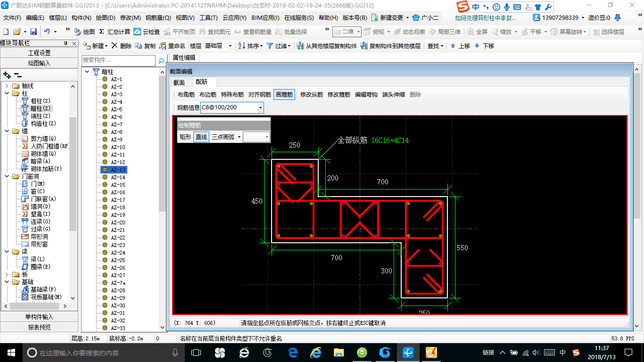Collapse 暗柱 component list node
This screenshot has height=362, width=644.
(87, 72)
